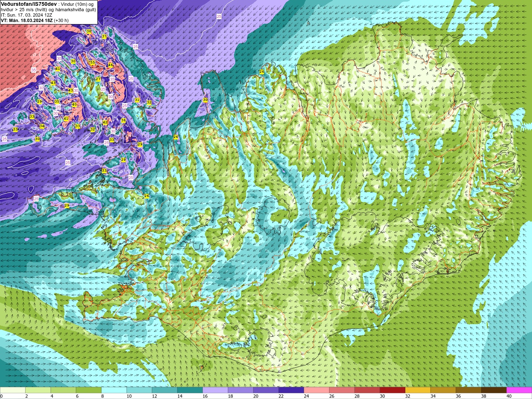Select the legend swatch between 10 and 12
The height and width of the screenshot is (399, 532).
pos(139,390)
